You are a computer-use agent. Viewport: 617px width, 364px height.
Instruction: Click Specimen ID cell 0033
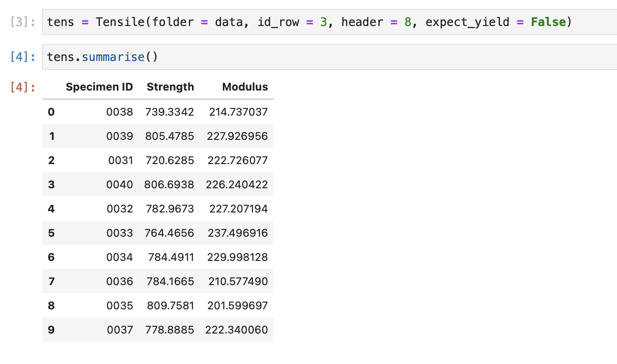pyautogui.click(x=120, y=233)
